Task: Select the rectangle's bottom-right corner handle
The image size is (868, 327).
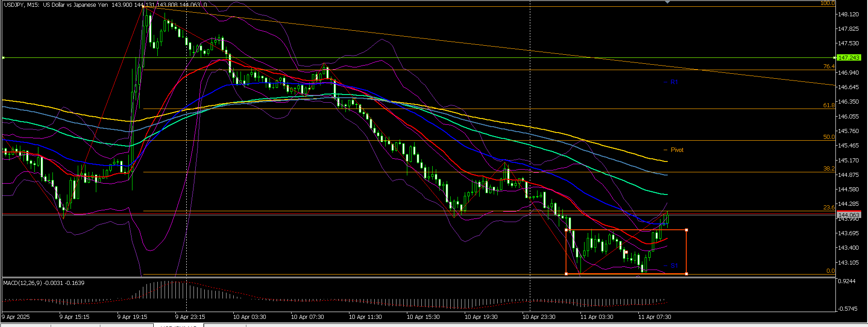Action: point(686,274)
